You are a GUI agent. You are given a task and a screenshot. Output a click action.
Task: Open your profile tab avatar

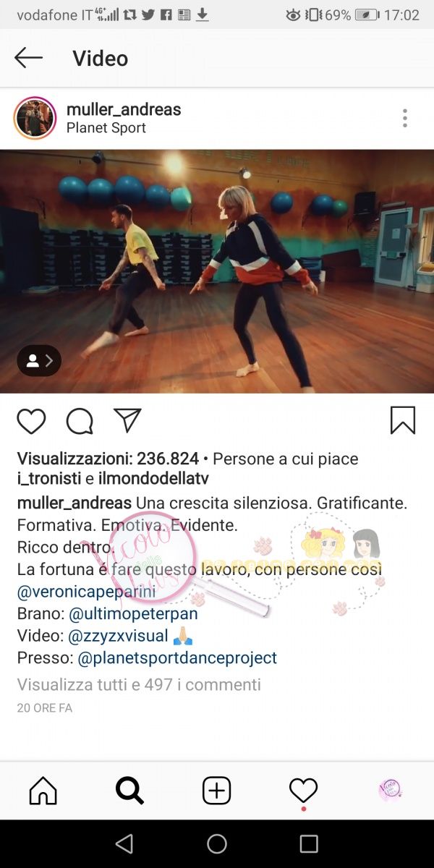pos(390,790)
